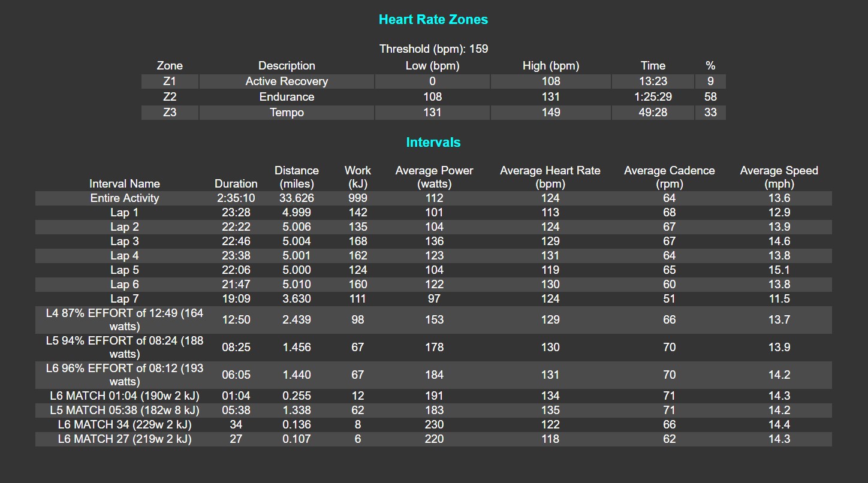Click the Z3 time value 49:28

[x=653, y=113]
